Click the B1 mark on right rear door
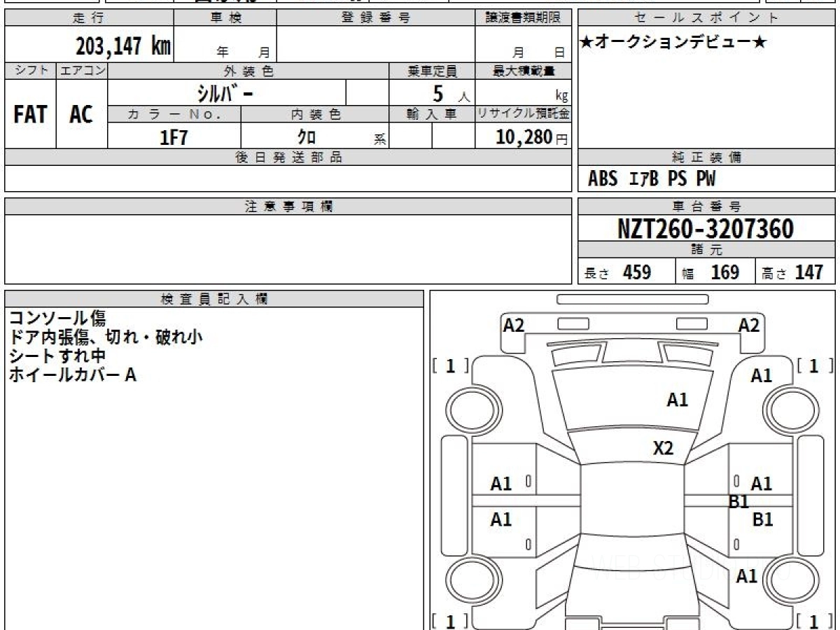Viewport: 840px width, 630px height. coord(762,520)
